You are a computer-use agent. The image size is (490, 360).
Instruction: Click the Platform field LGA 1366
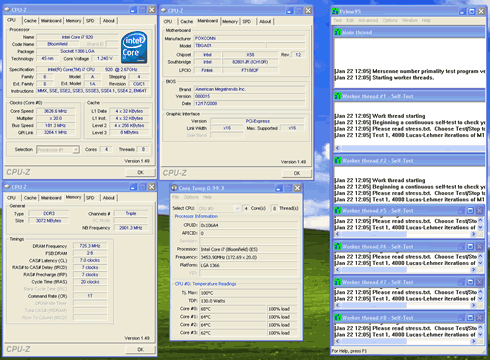tap(249, 265)
